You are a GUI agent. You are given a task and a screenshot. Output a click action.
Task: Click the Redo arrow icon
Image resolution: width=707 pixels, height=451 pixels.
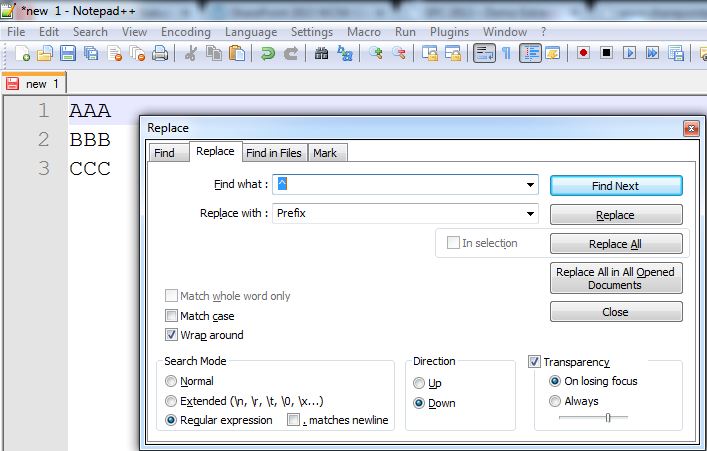point(290,54)
